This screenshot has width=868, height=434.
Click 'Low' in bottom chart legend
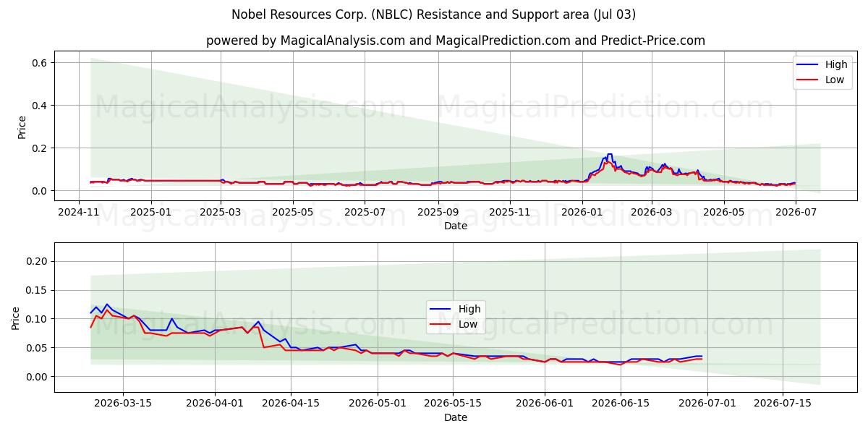468,325
